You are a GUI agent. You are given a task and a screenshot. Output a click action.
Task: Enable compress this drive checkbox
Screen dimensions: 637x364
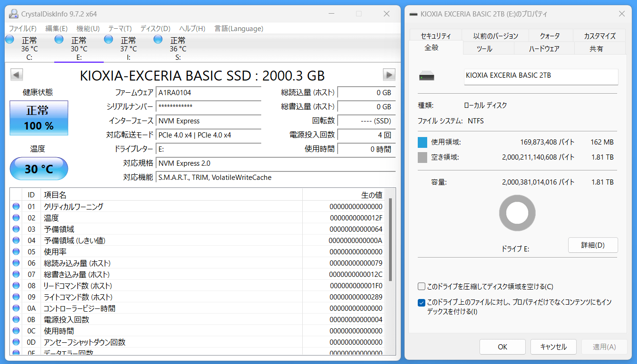coord(422,286)
